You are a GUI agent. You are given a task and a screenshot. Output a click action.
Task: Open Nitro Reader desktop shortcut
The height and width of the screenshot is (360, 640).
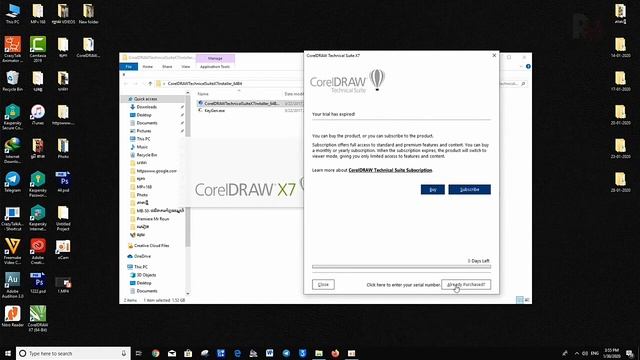(13, 316)
